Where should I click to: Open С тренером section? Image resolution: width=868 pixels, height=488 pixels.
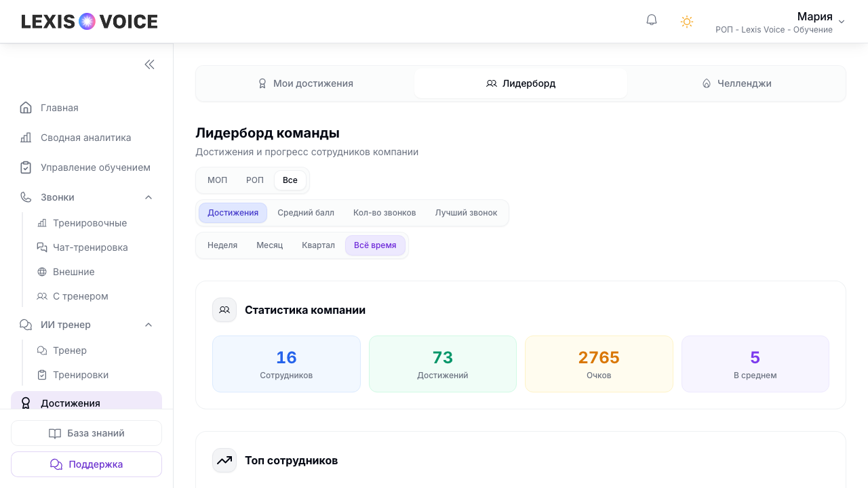[95, 296]
